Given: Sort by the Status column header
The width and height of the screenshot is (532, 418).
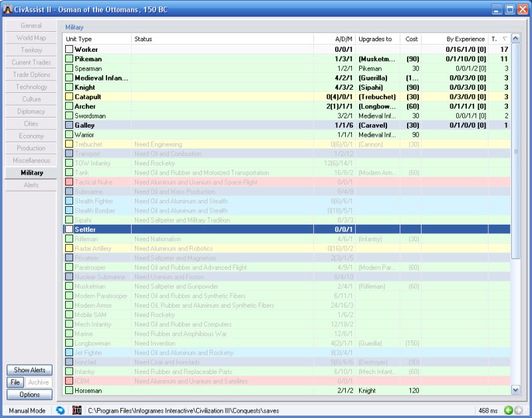Looking at the screenshot, I should (x=222, y=39).
